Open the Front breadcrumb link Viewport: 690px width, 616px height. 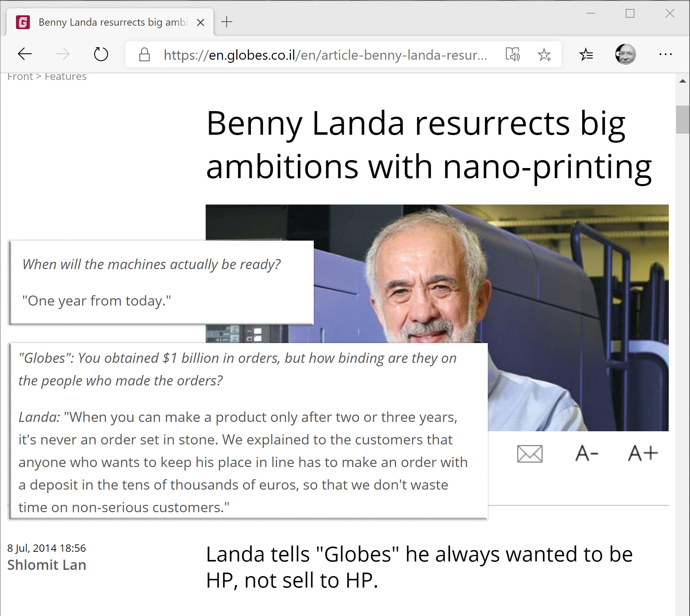20,76
